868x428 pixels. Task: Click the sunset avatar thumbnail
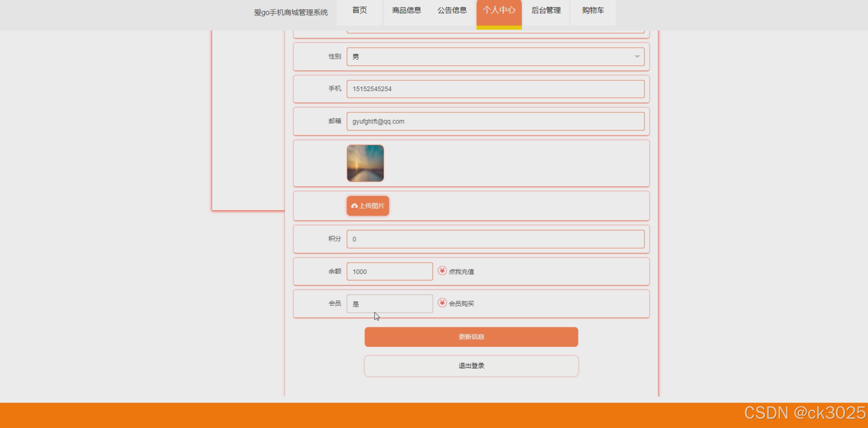point(365,163)
